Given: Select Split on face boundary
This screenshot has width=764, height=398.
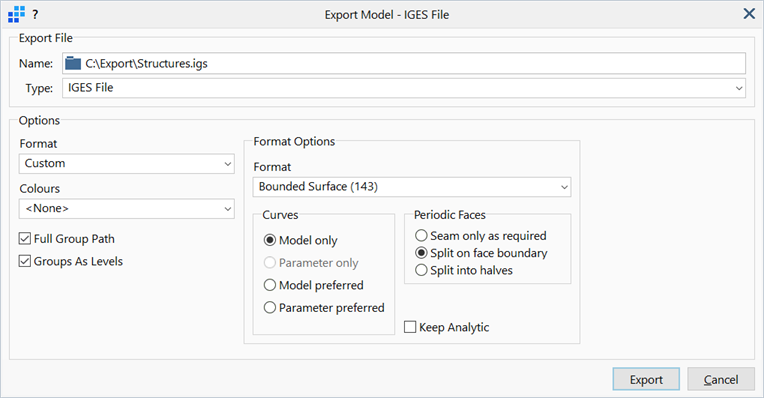Looking at the screenshot, I should click(421, 253).
